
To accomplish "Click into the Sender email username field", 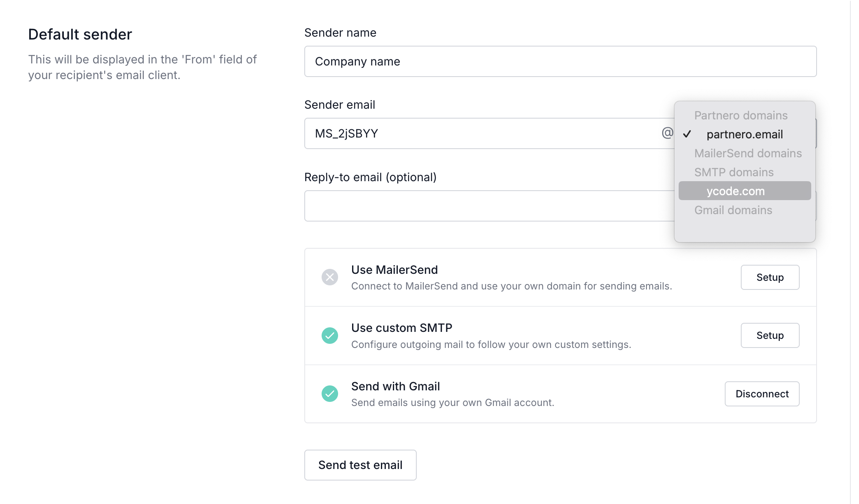I will click(482, 133).
